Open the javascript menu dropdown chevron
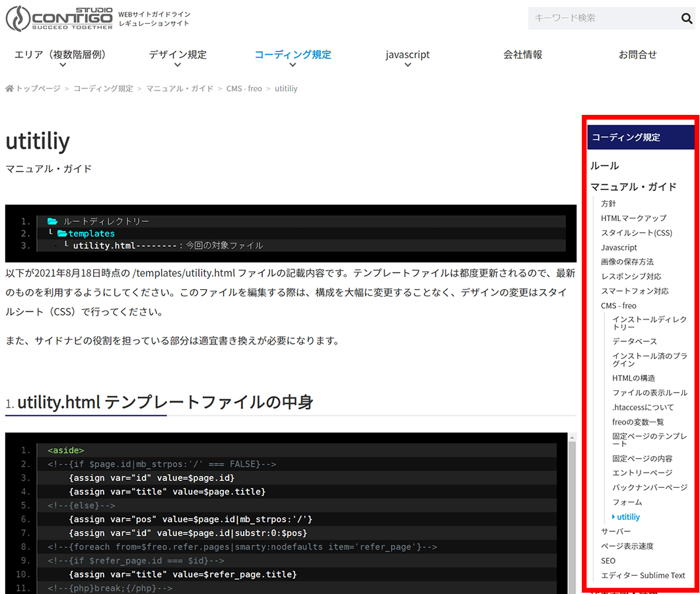 coord(407,65)
